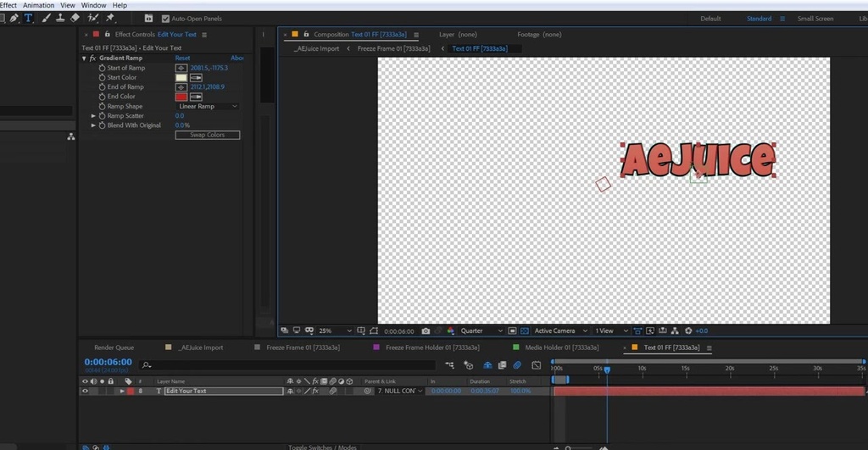This screenshot has width=868, height=450.
Task: Toggle Motion Blur enable in timeline
Action: click(517, 365)
